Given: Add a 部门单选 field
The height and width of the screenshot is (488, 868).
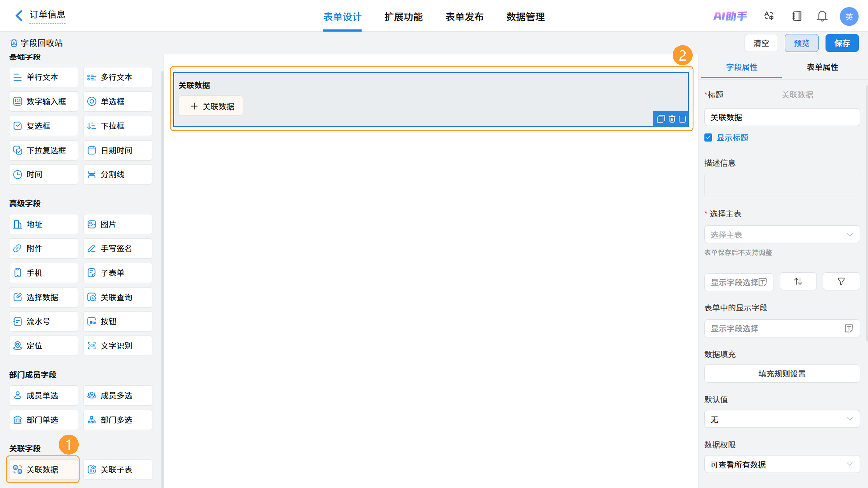Looking at the screenshot, I should tap(43, 420).
